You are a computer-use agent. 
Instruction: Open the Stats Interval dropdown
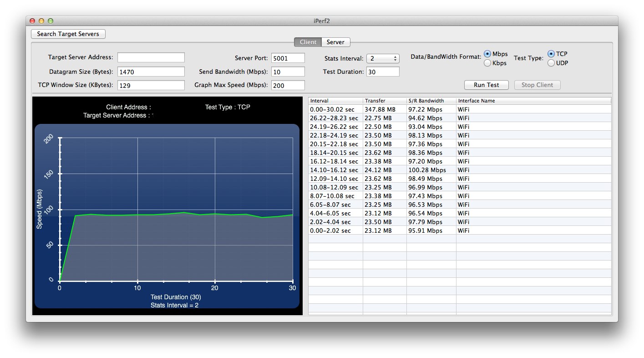click(383, 58)
